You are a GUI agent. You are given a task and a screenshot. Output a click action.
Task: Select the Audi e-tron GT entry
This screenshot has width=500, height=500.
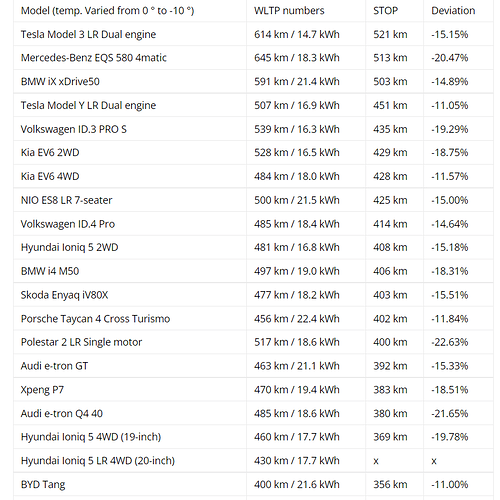(x=54, y=366)
